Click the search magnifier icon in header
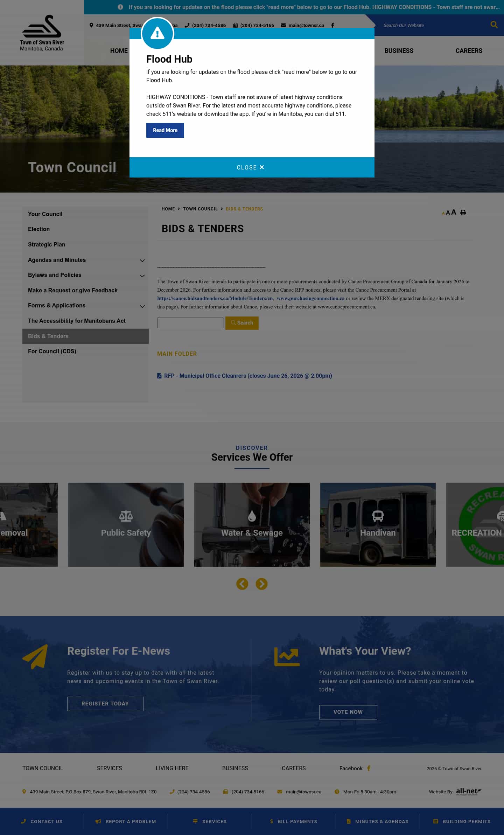Screen dimensions: 504x835 click(x=494, y=25)
